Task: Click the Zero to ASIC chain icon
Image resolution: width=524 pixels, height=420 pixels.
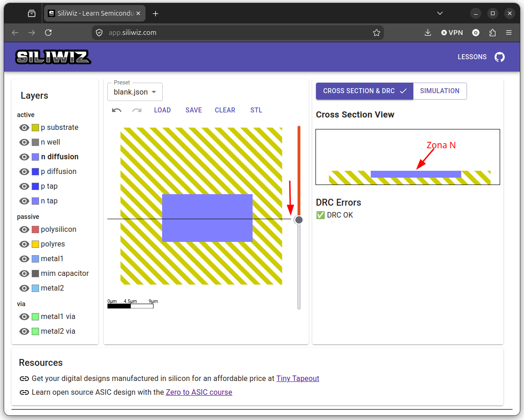Action: click(24, 392)
